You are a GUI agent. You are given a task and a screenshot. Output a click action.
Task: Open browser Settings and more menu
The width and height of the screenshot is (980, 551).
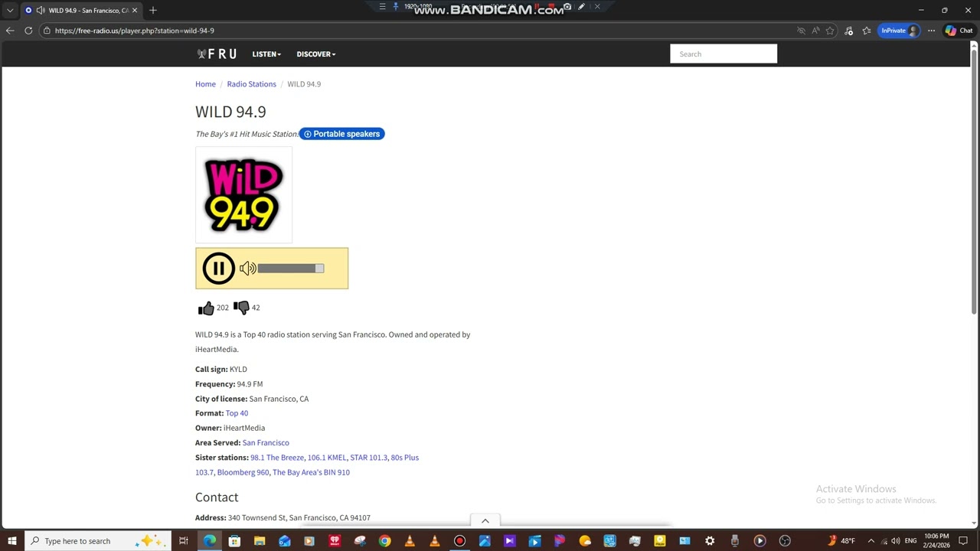(x=931, y=31)
